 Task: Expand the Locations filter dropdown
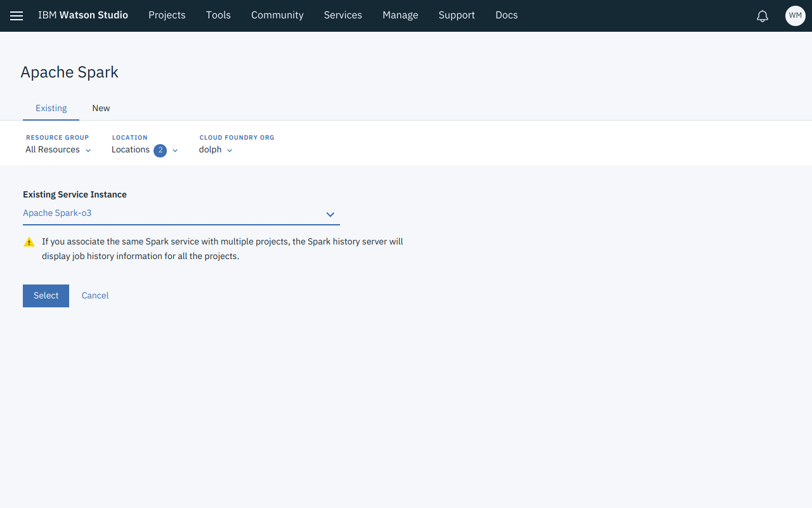(x=145, y=150)
